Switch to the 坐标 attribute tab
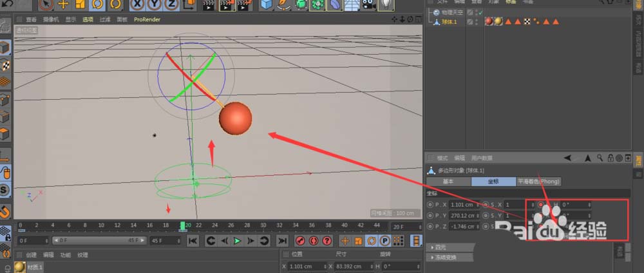 click(x=493, y=182)
